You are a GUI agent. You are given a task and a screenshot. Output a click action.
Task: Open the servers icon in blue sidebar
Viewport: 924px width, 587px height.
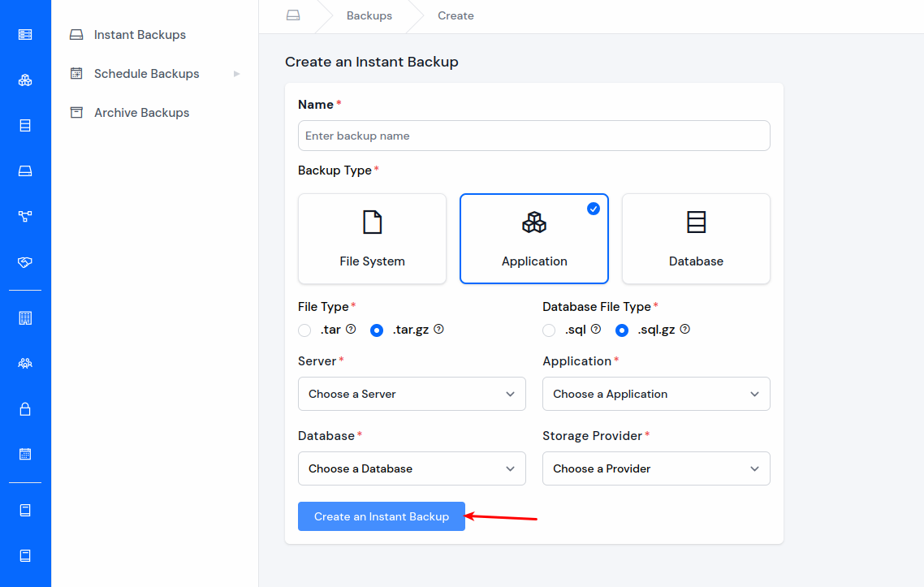click(x=24, y=35)
